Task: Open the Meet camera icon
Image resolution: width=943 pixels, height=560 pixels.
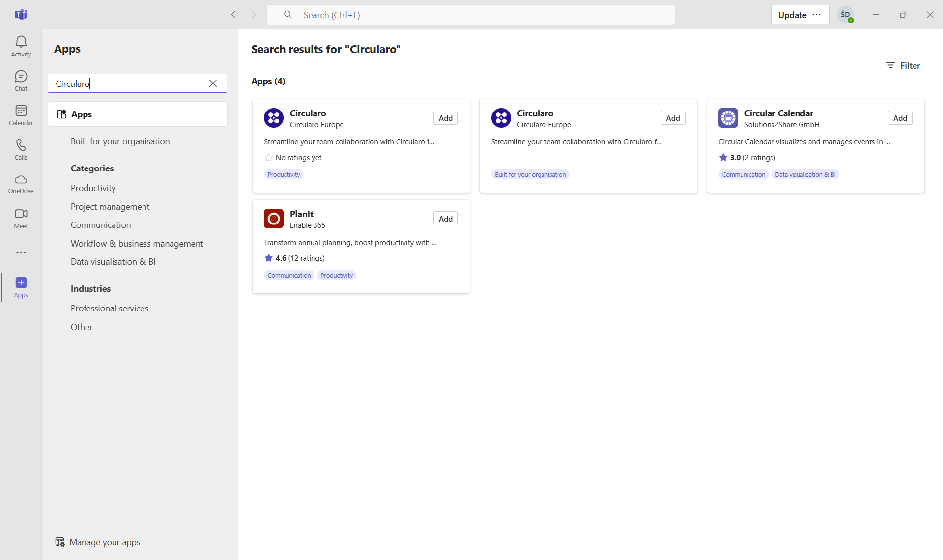Action: (21, 218)
